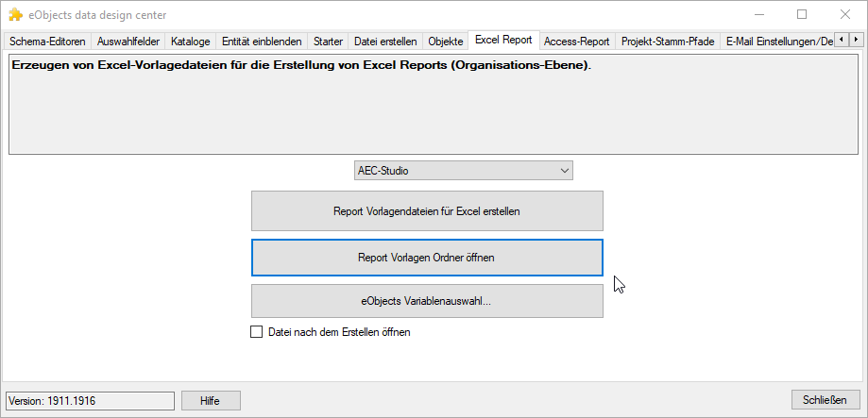Viewport: 868px width, 418px height.
Task: Open the Auswahlfelder tab
Action: click(128, 42)
